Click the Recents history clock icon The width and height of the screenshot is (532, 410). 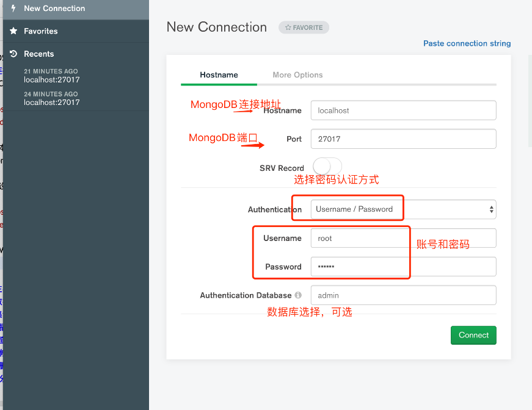pyautogui.click(x=13, y=54)
